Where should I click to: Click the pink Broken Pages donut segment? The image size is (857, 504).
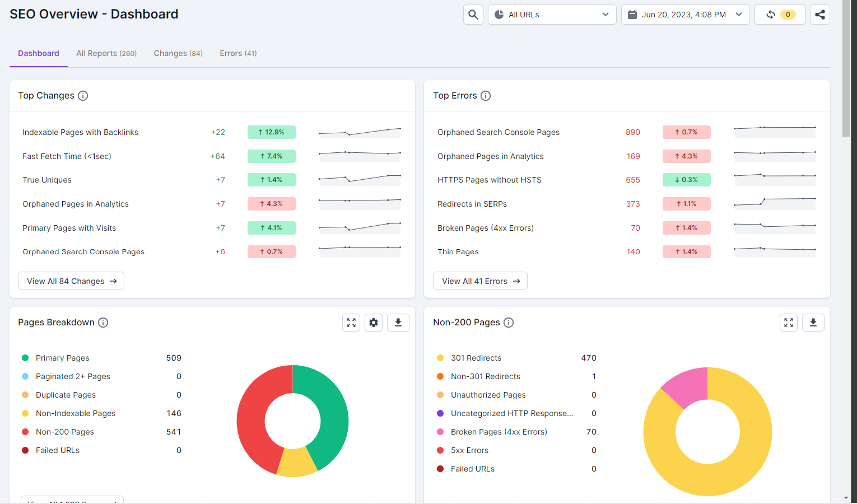click(x=690, y=385)
